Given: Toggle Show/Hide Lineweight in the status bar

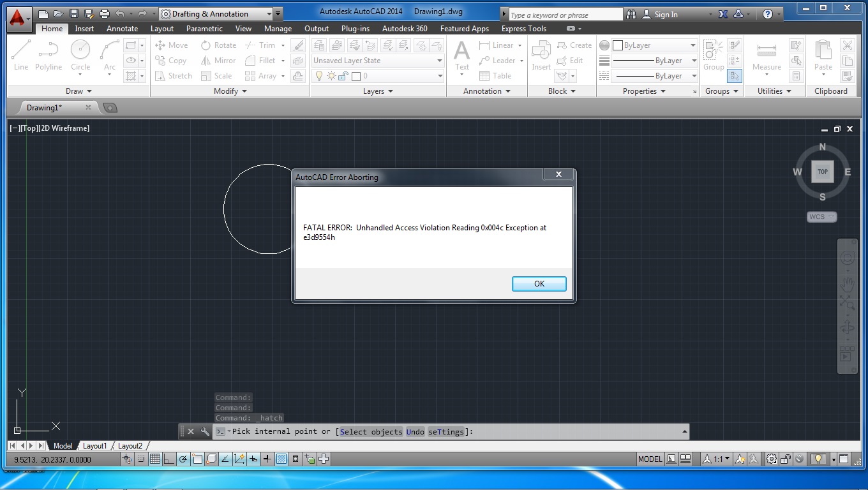Looking at the screenshot, I should [x=267, y=459].
